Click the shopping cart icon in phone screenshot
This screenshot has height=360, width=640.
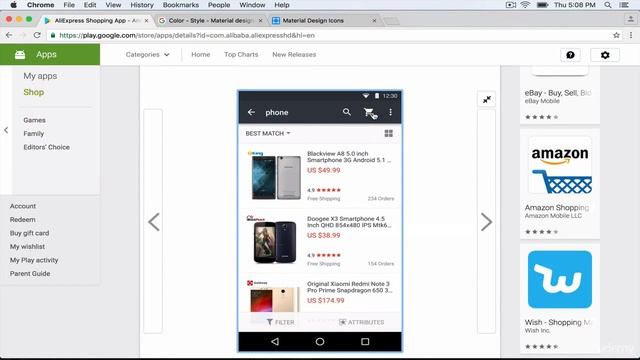370,113
